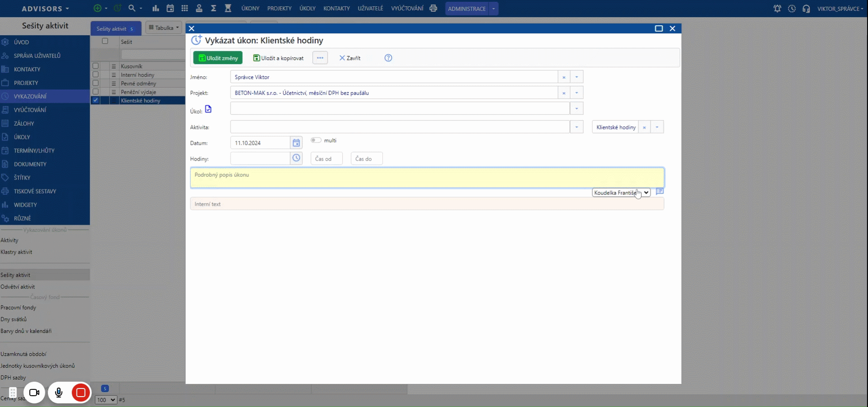The width and height of the screenshot is (868, 407).
Task: Enable the multi date toggle
Action: point(316,140)
